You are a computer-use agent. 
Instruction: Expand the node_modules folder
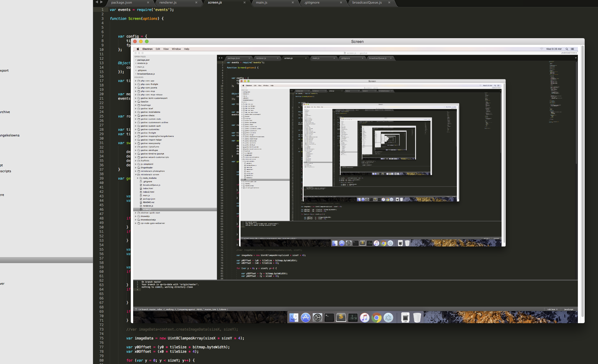[138, 178]
